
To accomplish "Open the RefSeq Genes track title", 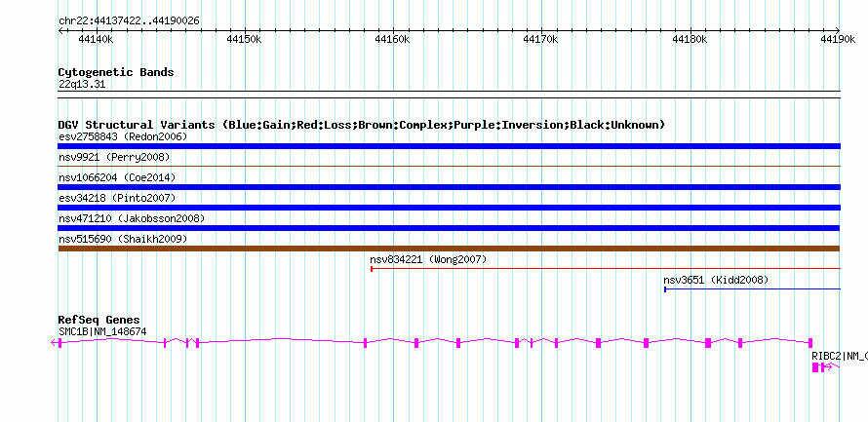I will (x=99, y=321).
